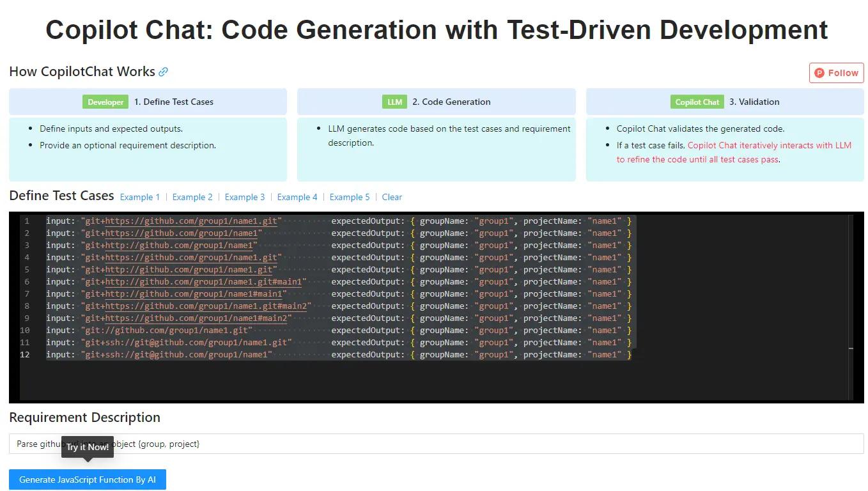This screenshot has width=868, height=491.
Task: Clear the test cases editor
Action: coord(392,197)
